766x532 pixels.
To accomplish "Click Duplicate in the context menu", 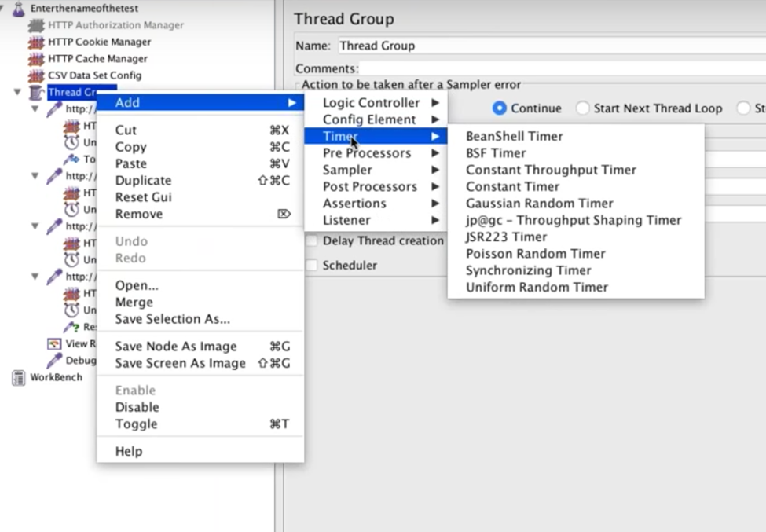I will pos(143,181).
